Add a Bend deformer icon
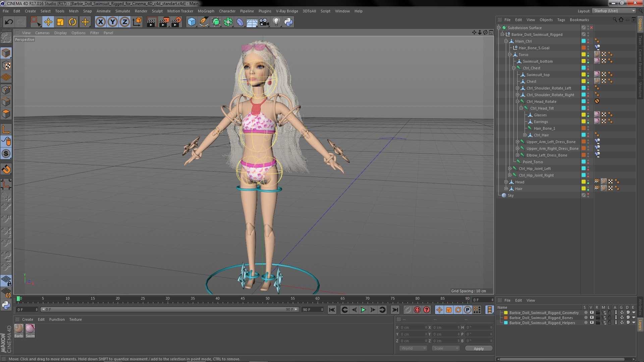 (240, 22)
